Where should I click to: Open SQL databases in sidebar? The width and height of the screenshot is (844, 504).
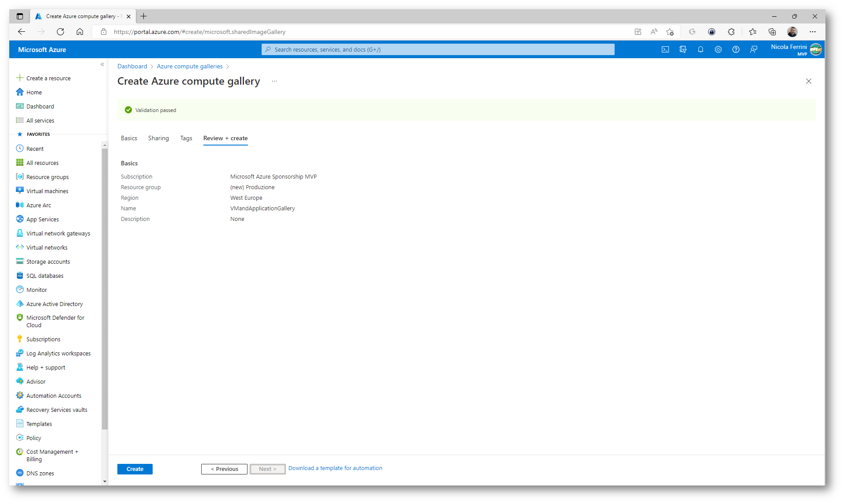[45, 276]
